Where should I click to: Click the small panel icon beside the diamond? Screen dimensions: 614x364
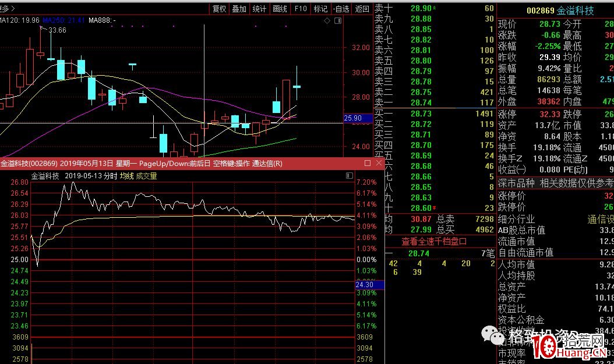338,21
